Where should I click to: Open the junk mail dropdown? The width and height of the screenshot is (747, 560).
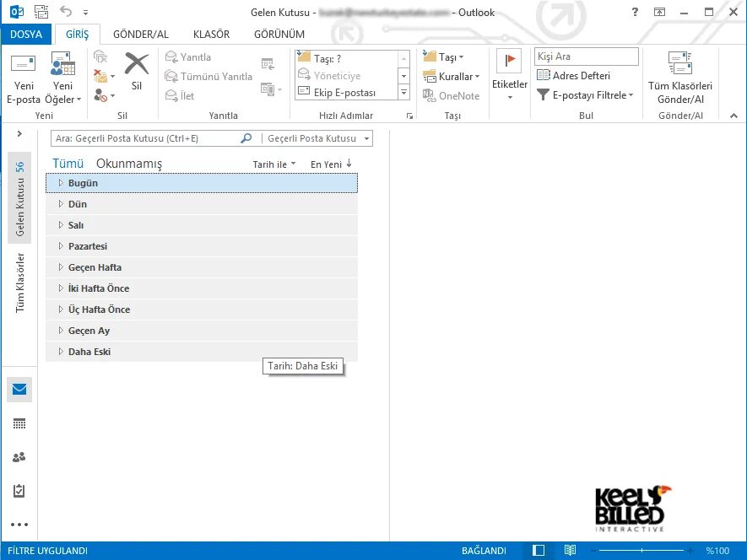pos(105,95)
